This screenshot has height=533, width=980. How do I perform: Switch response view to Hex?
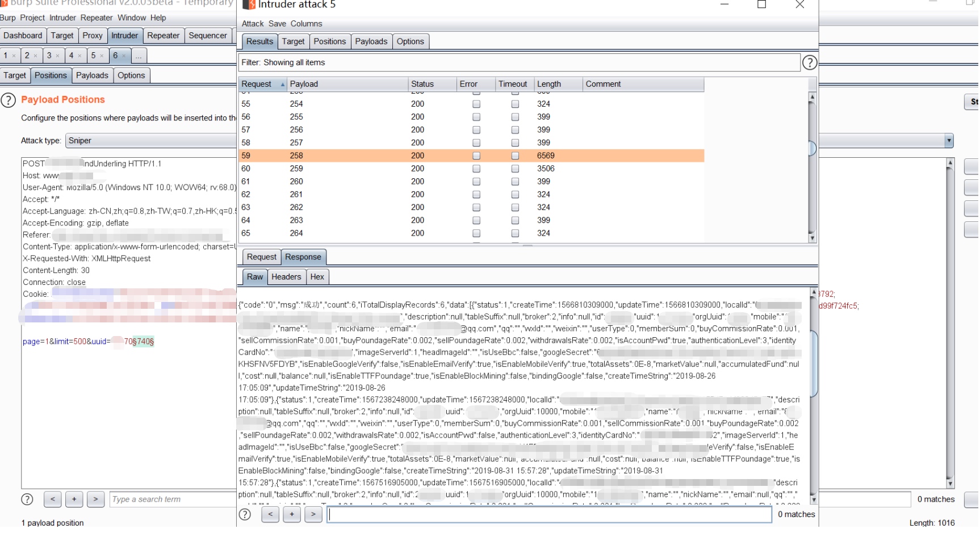[317, 277]
